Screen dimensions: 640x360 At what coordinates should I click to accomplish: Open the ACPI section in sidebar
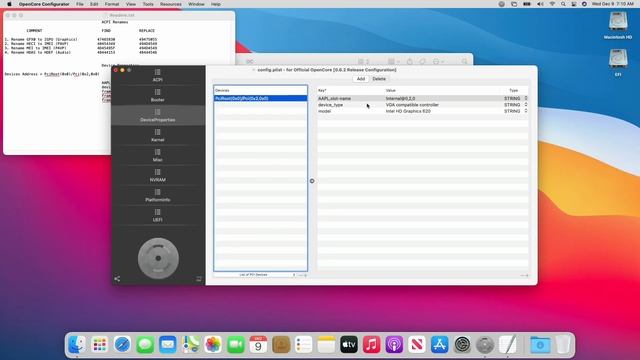click(x=158, y=76)
